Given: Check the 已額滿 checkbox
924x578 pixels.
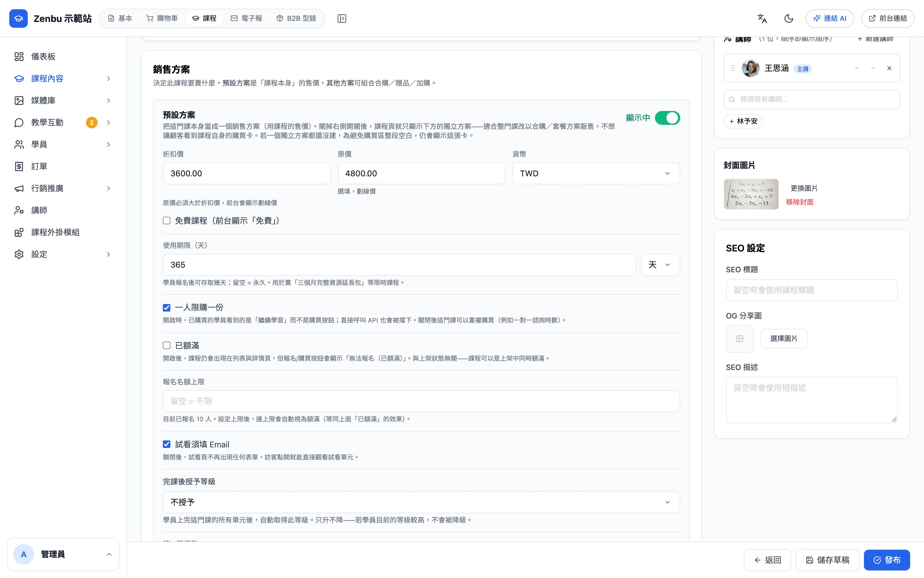Looking at the screenshot, I should coord(167,346).
